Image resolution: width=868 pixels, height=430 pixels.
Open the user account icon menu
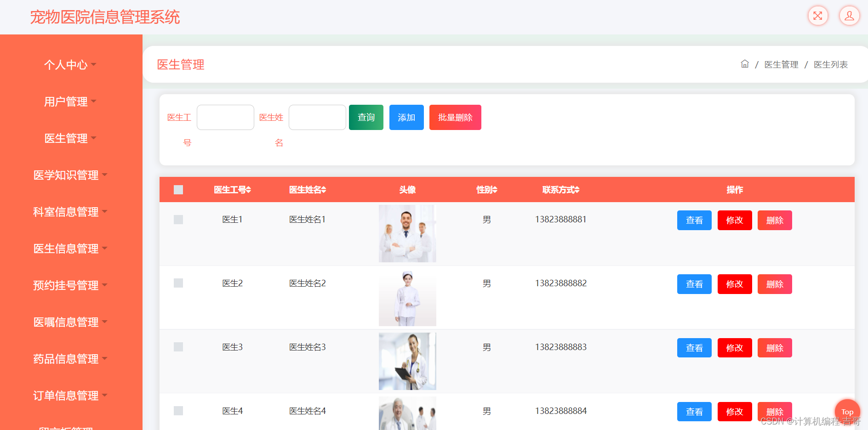(x=849, y=16)
